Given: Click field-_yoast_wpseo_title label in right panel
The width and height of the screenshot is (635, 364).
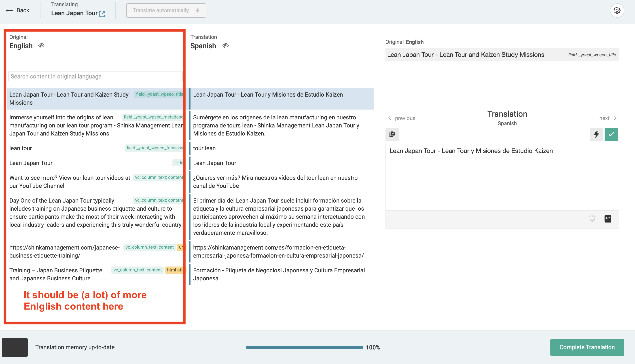Looking at the screenshot, I should pos(592,55).
